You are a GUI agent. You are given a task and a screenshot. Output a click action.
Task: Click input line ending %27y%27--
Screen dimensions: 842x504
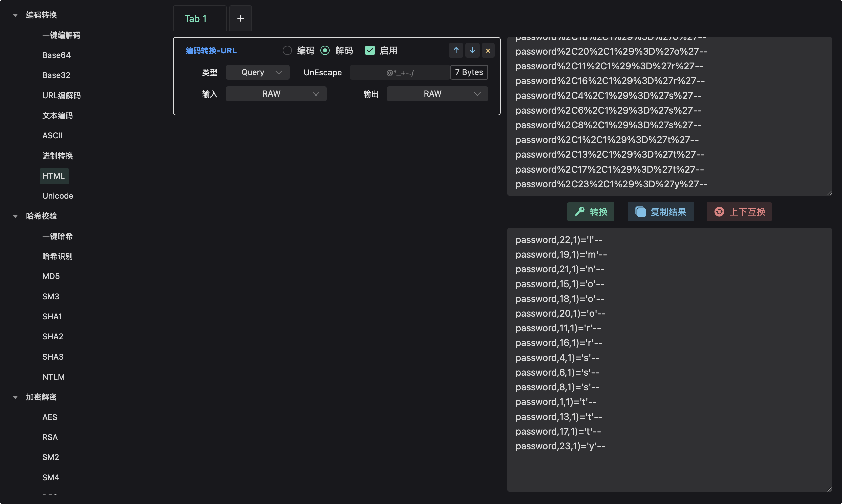pos(611,184)
